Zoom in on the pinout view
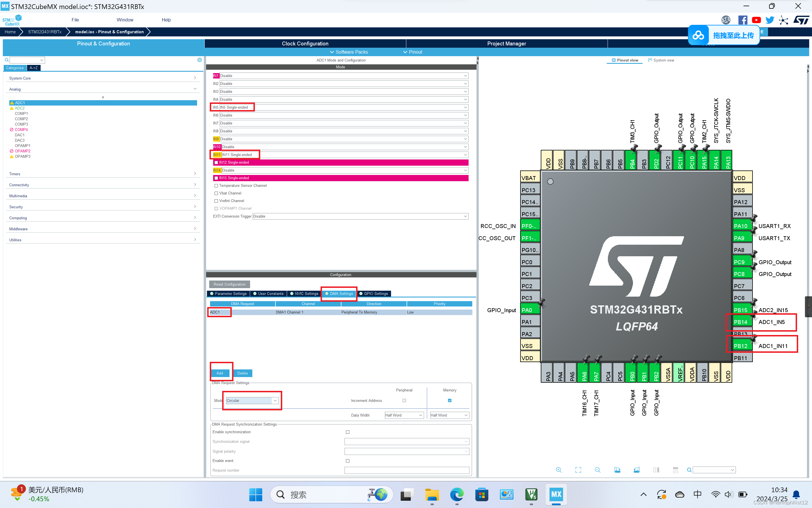Image resolution: width=812 pixels, height=508 pixels. (559, 470)
